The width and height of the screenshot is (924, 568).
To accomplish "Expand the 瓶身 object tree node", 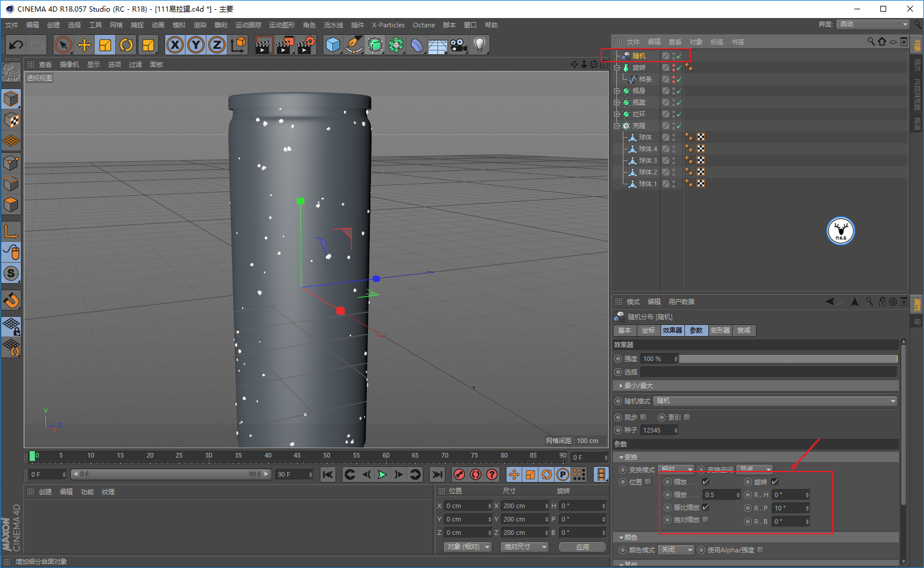I will point(617,91).
